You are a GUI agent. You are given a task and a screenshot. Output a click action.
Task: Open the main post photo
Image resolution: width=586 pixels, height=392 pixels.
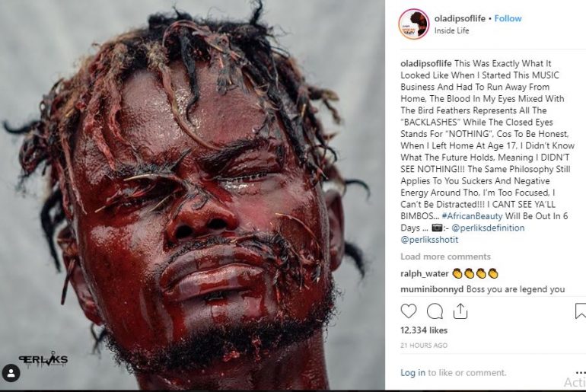pos(193,195)
